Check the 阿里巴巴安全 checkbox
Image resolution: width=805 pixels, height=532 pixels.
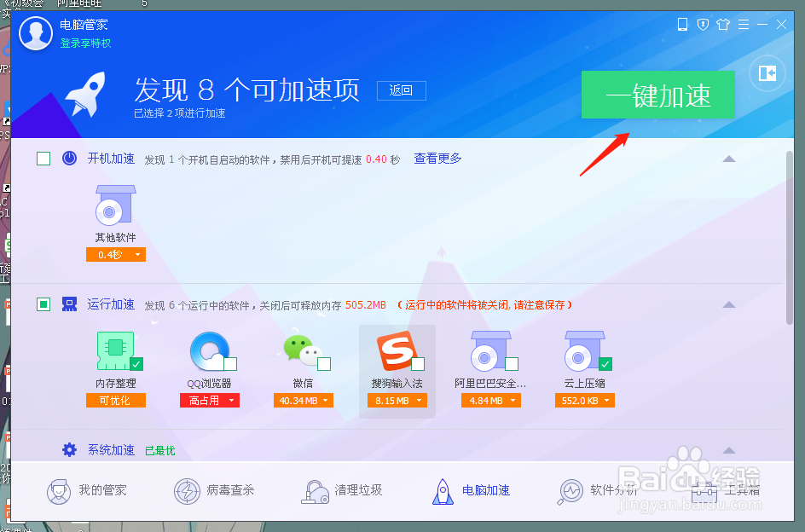pyautogui.click(x=512, y=364)
